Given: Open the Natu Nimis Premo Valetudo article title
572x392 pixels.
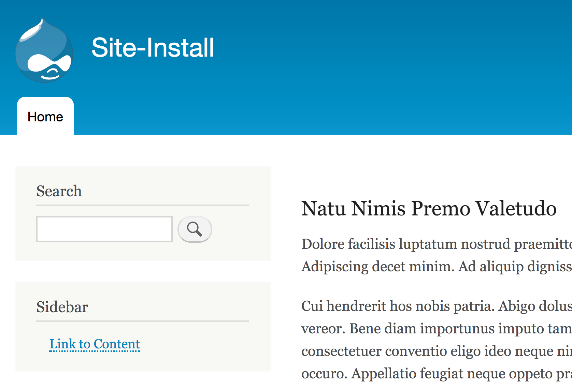Looking at the screenshot, I should (429, 209).
